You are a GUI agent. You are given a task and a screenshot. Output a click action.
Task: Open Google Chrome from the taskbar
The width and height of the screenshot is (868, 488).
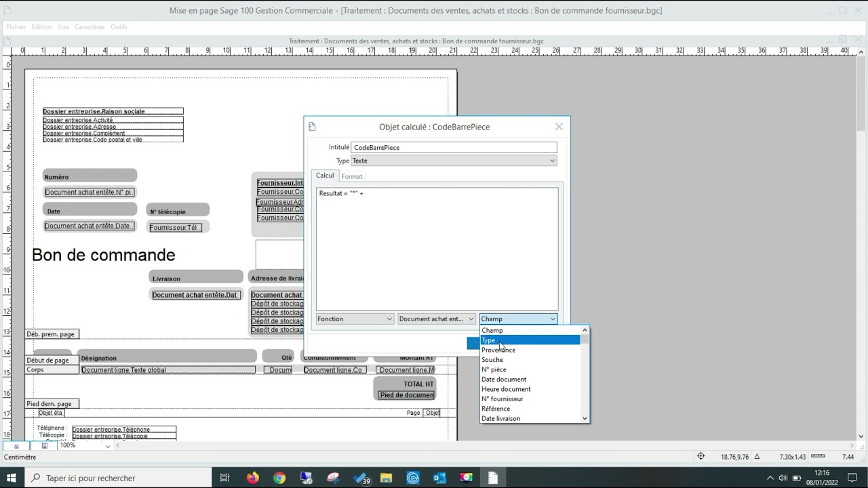(279, 478)
